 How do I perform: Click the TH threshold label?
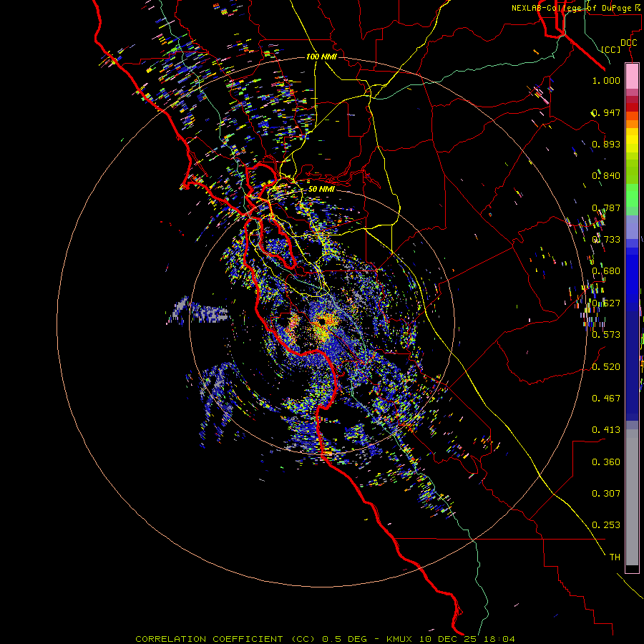(615, 557)
